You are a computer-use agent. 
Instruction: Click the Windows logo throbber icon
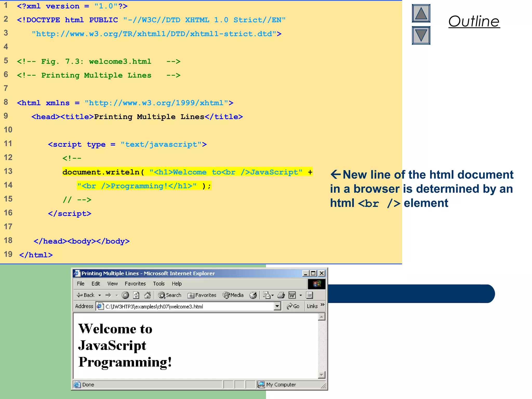(x=316, y=284)
